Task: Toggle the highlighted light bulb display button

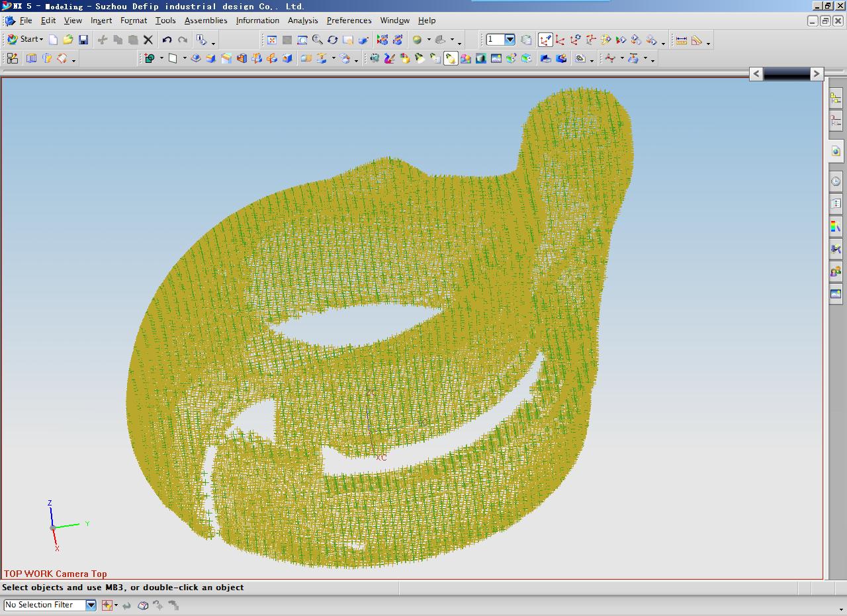Action: [451, 59]
